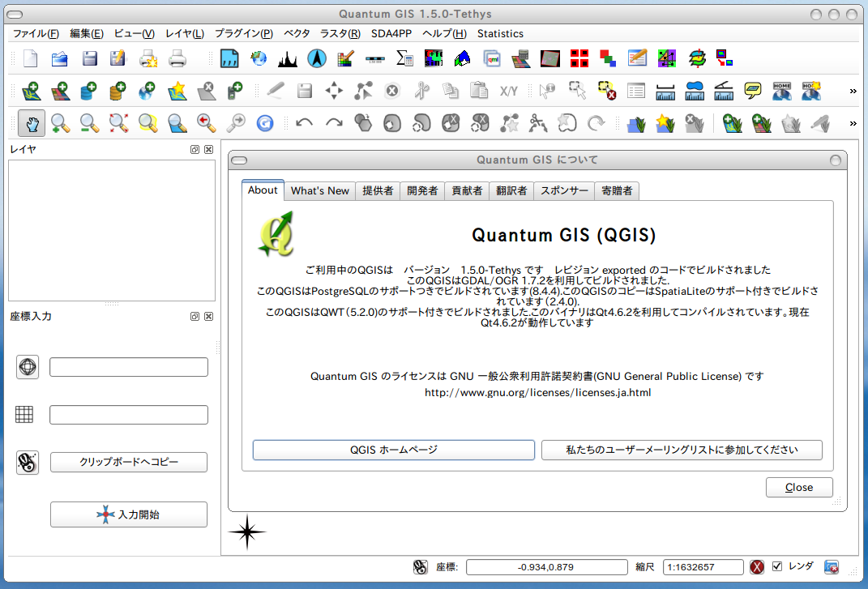Select the Pan Map hand tool

pos(32,123)
